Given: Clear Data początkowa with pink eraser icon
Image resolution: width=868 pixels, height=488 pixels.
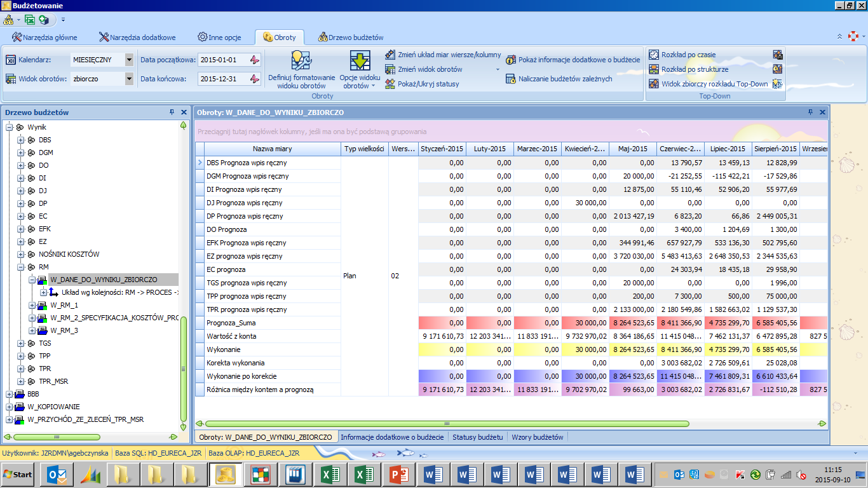Looking at the screenshot, I should click(x=254, y=60).
